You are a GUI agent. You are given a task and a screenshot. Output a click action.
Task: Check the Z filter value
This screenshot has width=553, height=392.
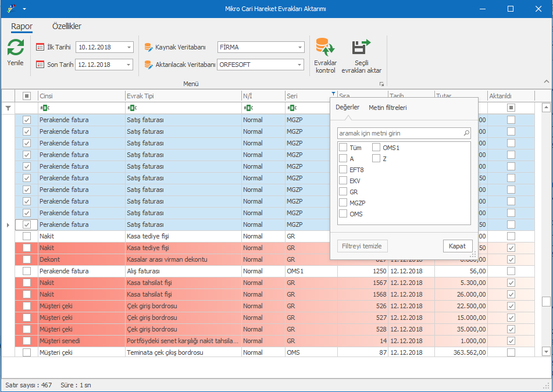click(376, 158)
